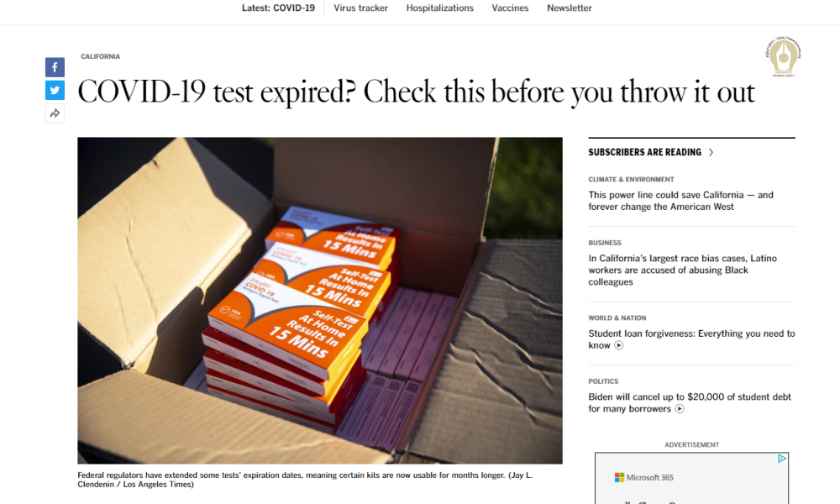
Task: Play icon beside Biden student debt headline
Action: click(x=680, y=409)
